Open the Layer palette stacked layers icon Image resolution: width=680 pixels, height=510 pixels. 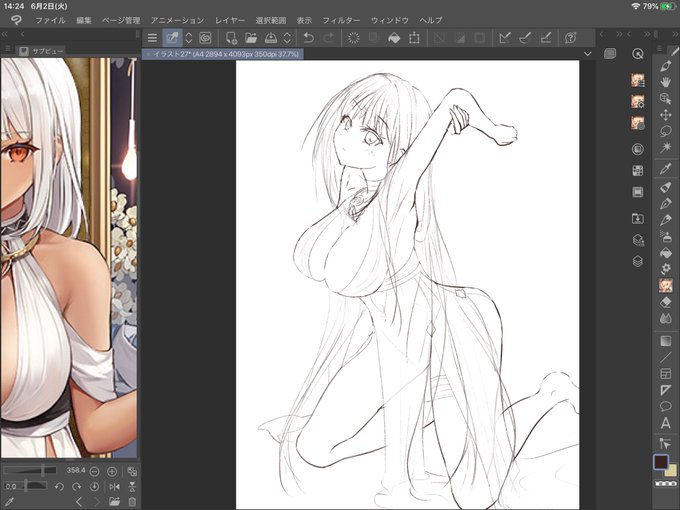tap(638, 262)
